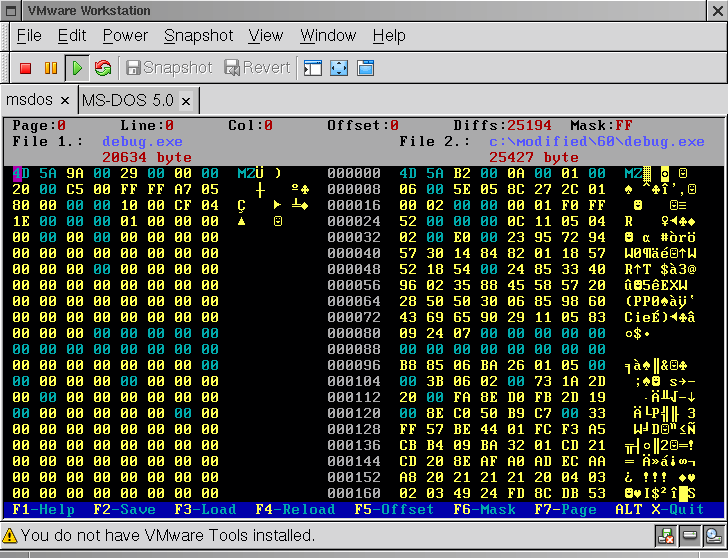Click offset row 000048

point(354,269)
